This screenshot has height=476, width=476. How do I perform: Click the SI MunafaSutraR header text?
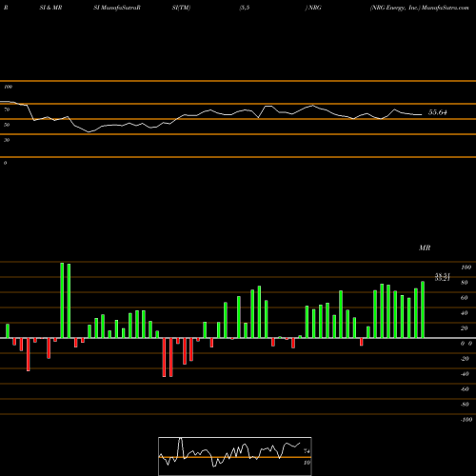(x=117, y=8)
